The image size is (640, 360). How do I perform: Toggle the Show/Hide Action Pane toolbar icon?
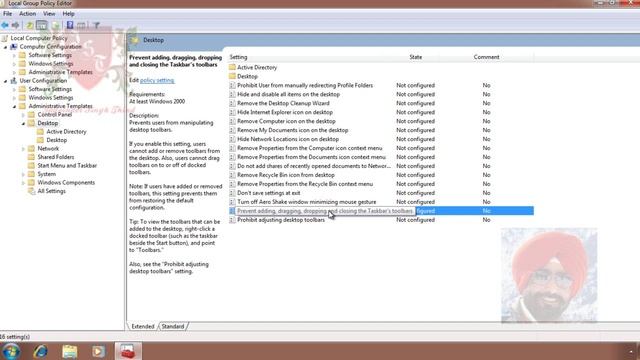point(82,25)
